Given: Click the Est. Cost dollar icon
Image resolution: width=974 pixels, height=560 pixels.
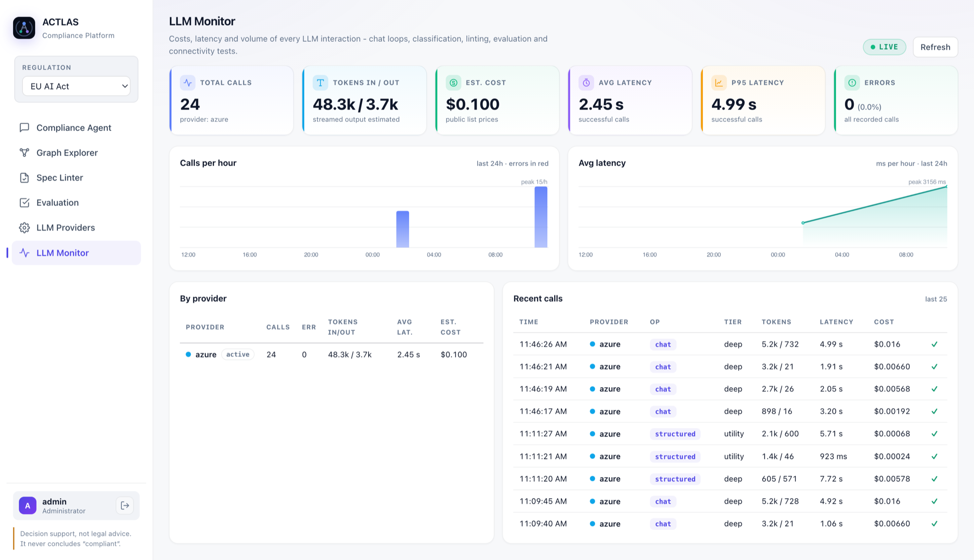Looking at the screenshot, I should coord(453,83).
